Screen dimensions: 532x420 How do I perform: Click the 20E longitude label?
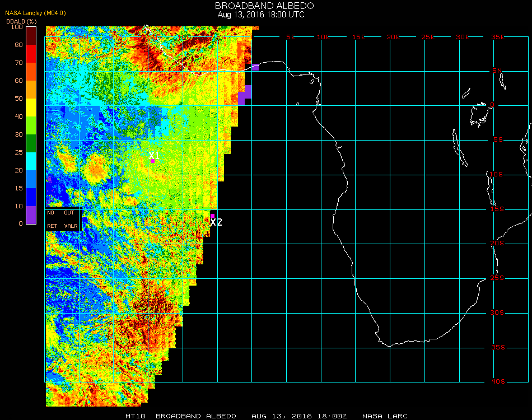393,37
